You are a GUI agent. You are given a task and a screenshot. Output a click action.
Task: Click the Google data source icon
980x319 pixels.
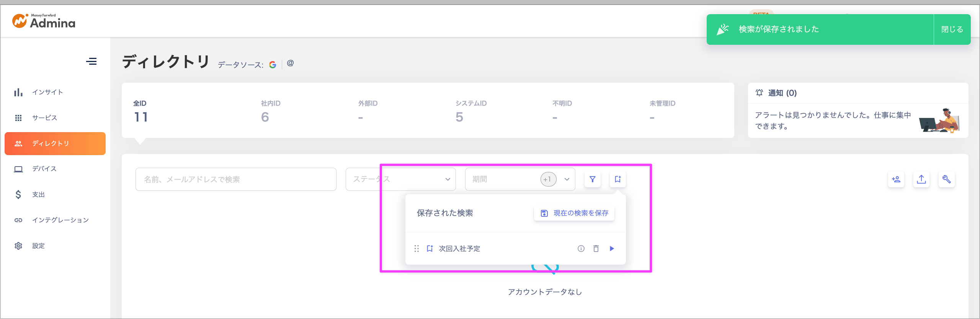[x=273, y=65]
